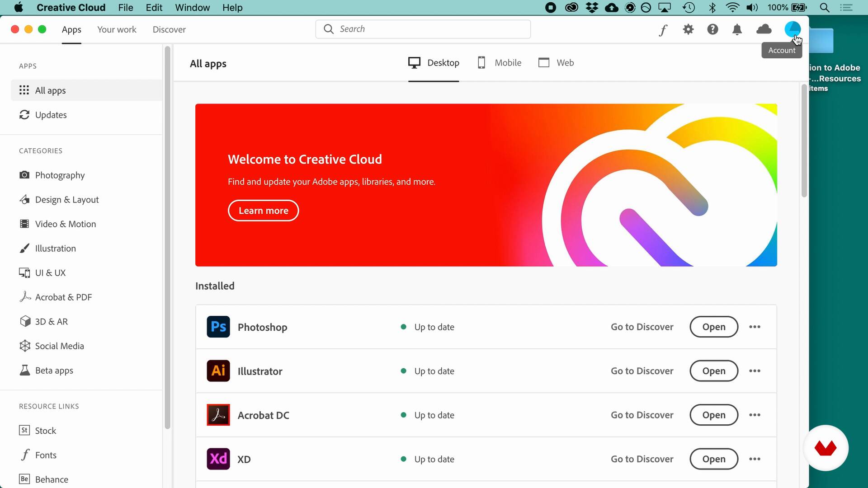
Task: Check cloud sync status icon
Action: [764, 29]
